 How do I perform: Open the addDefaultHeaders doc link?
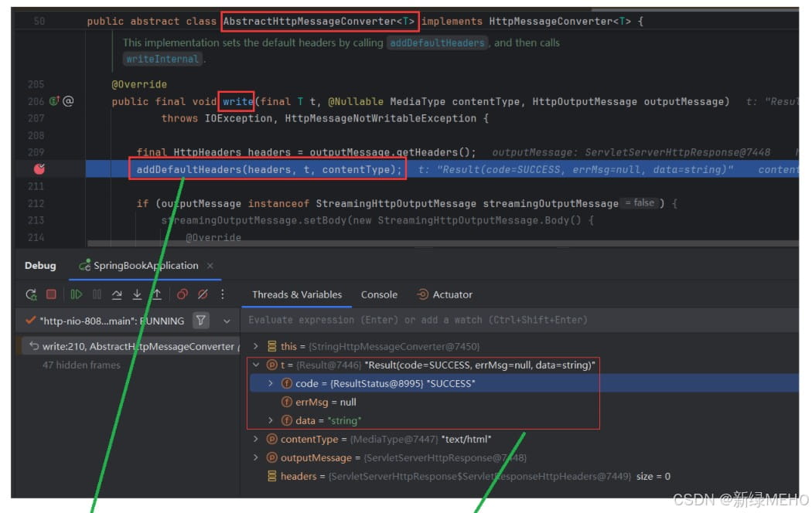tap(437, 43)
